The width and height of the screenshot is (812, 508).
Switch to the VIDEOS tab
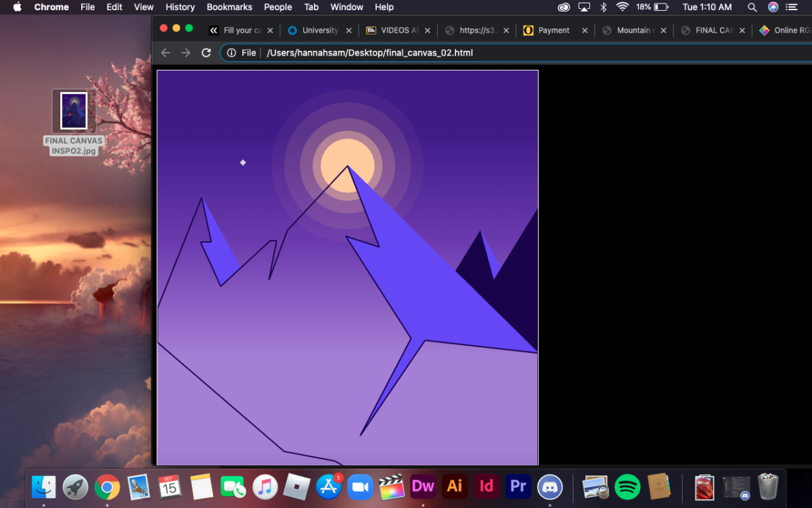pyautogui.click(x=399, y=30)
